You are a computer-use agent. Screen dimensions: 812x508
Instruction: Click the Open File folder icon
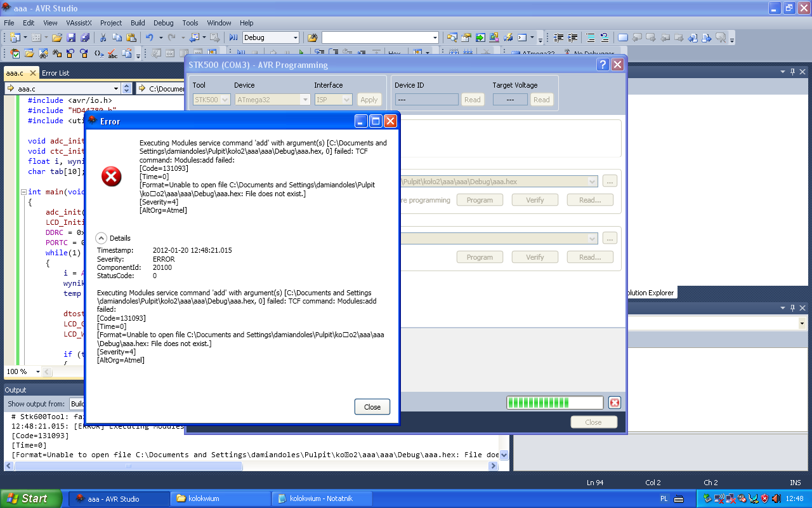57,37
